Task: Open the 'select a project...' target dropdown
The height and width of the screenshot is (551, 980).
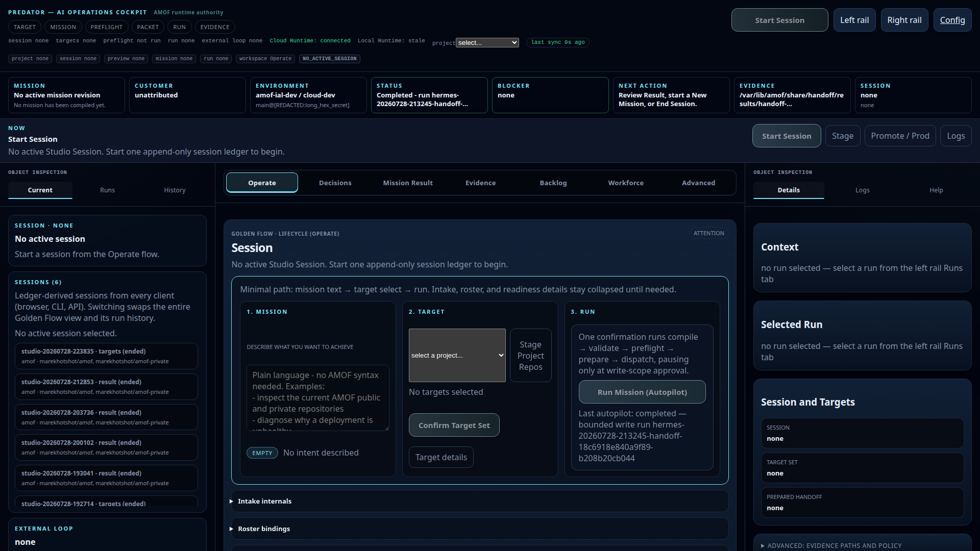Action: pos(457,355)
